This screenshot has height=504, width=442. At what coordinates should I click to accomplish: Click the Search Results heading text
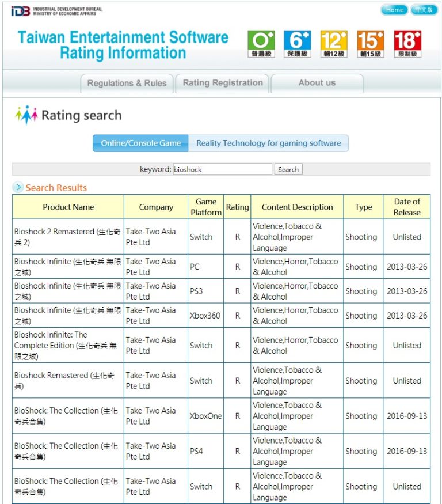point(56,187)
